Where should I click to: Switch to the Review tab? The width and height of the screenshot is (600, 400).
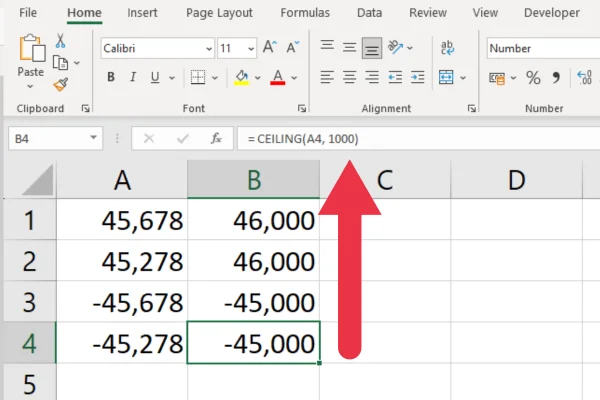(x=428, y=13)
